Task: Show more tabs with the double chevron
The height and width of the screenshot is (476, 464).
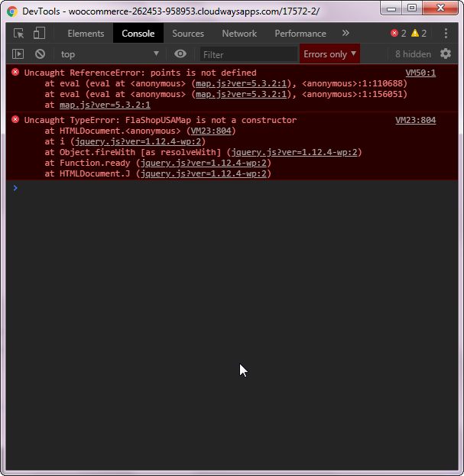Action: 346,33
